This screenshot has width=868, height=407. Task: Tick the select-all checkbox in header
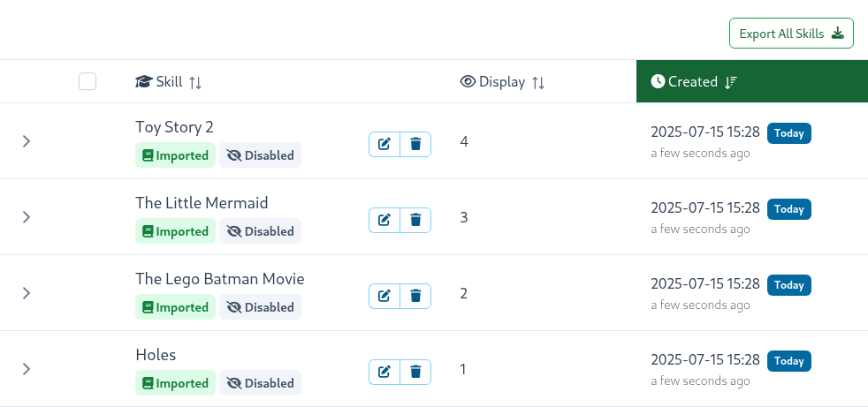[x=88, y=81]
